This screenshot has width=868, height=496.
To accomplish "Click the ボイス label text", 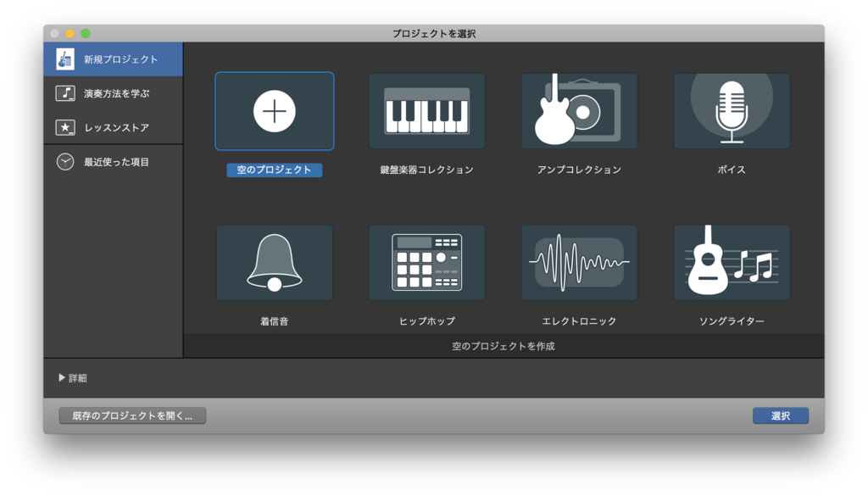I will (732, 170).
